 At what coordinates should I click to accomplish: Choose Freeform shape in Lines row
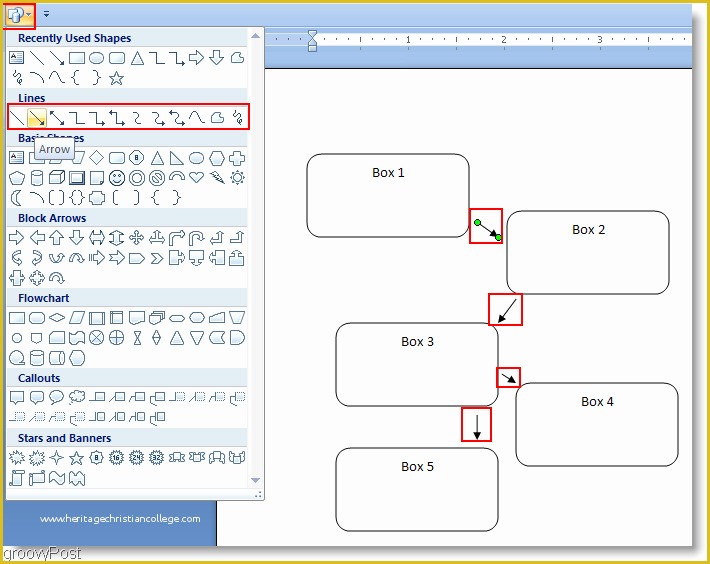pos(217,118)
